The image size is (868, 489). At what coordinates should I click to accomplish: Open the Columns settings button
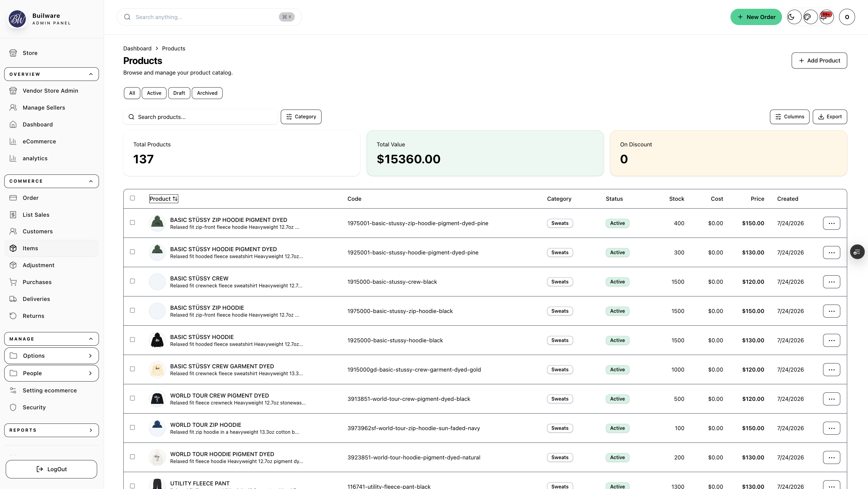coord(790,117)
